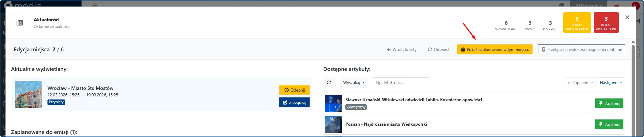Reload the available articles list

point(329,83)
